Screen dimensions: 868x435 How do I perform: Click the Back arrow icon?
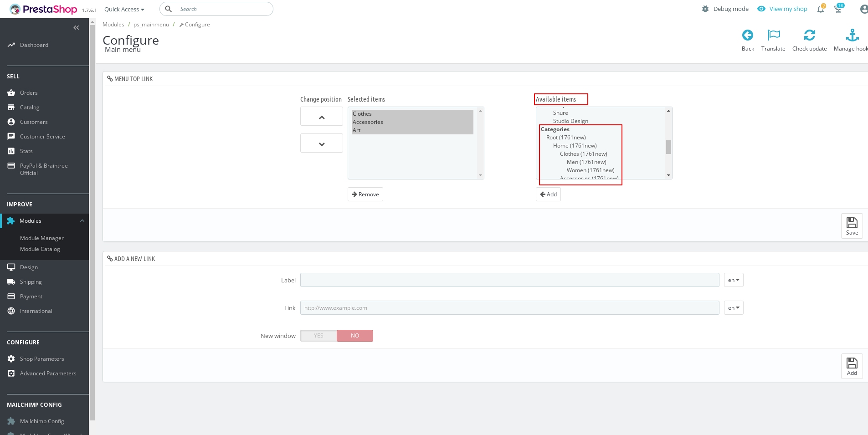pyautogui.click(x=747, y=35)
